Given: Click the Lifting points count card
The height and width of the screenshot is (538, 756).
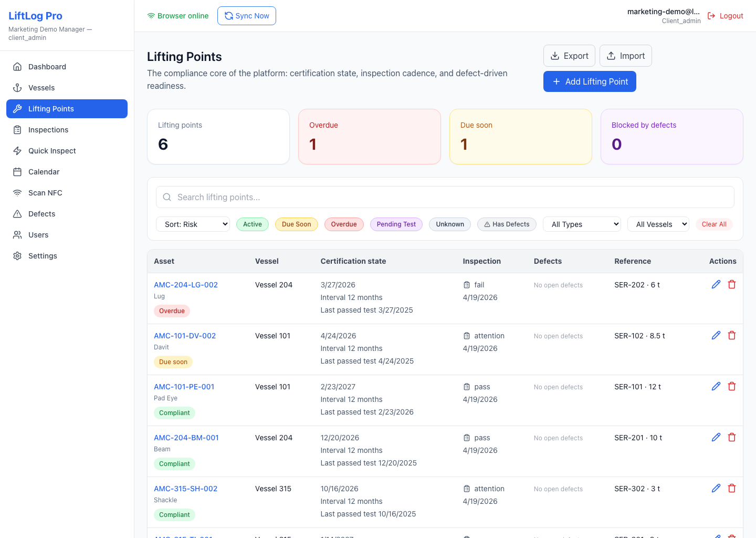Looking at the screenshot, I should (x=218, y=137).
